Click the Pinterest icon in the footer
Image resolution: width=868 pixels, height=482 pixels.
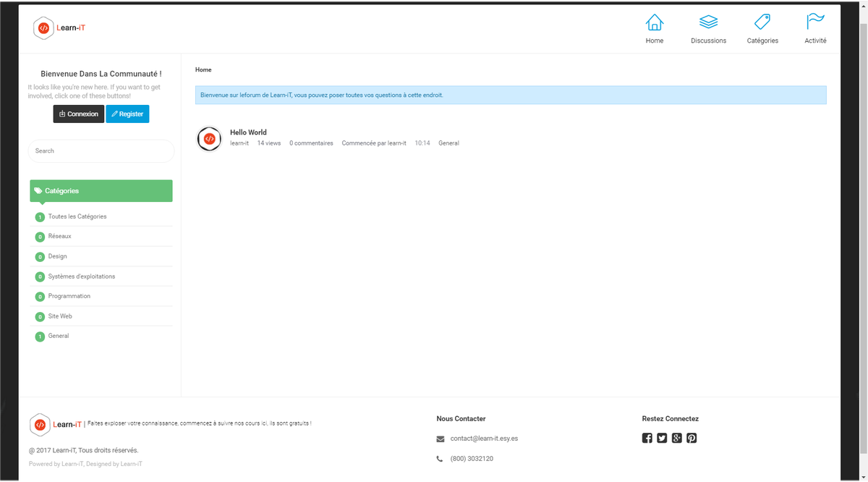(692, 438)
